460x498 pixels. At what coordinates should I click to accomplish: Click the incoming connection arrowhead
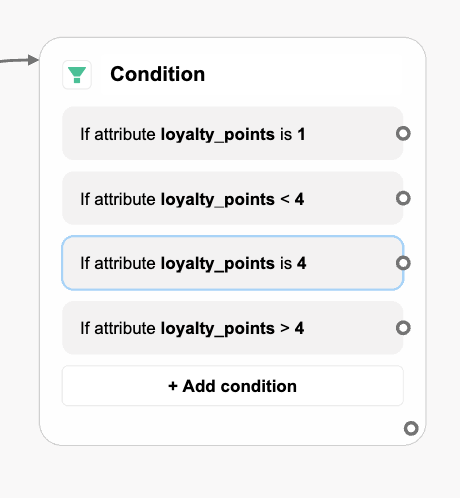pos(33,60)
